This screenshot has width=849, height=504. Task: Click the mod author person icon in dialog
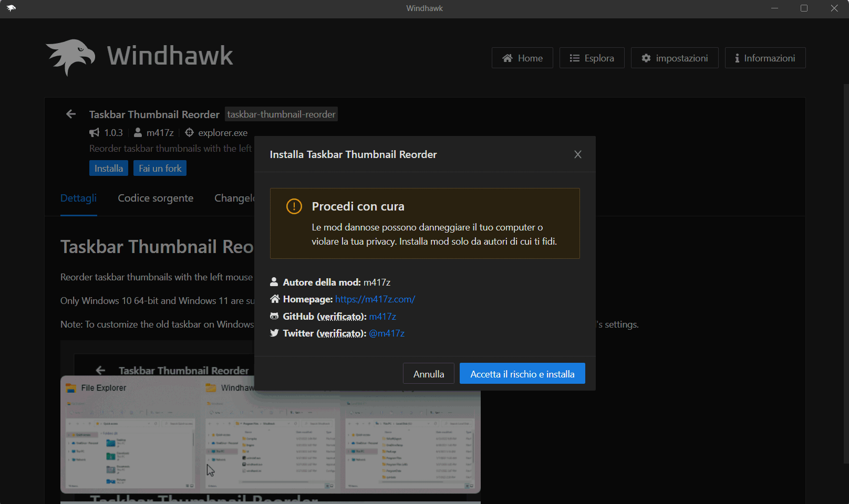coord(274,282)
